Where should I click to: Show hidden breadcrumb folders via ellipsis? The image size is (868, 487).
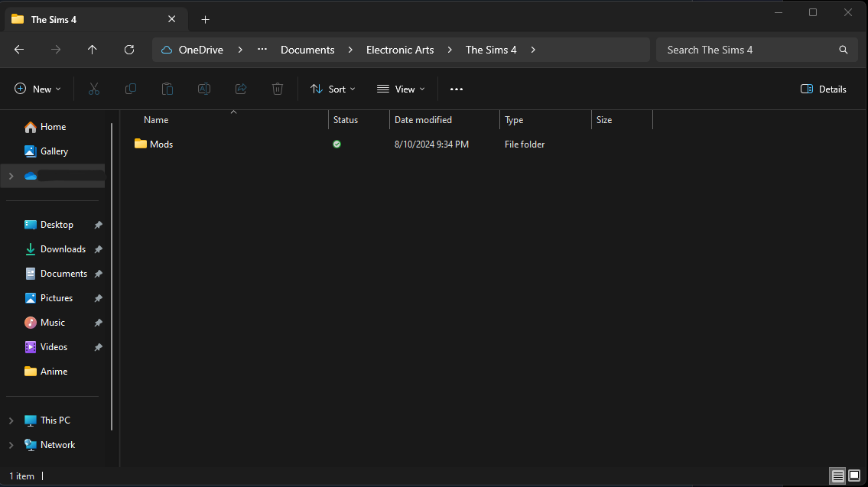(262, 49)
